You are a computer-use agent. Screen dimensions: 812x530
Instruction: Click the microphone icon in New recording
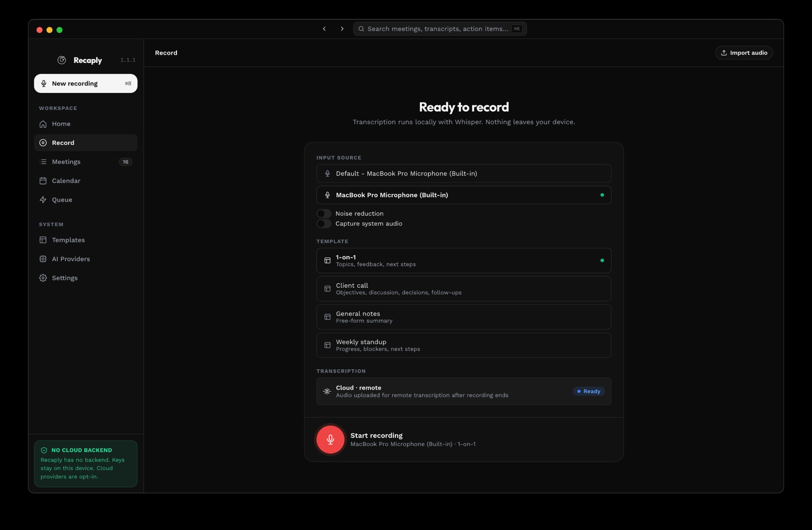click(44, 84)
